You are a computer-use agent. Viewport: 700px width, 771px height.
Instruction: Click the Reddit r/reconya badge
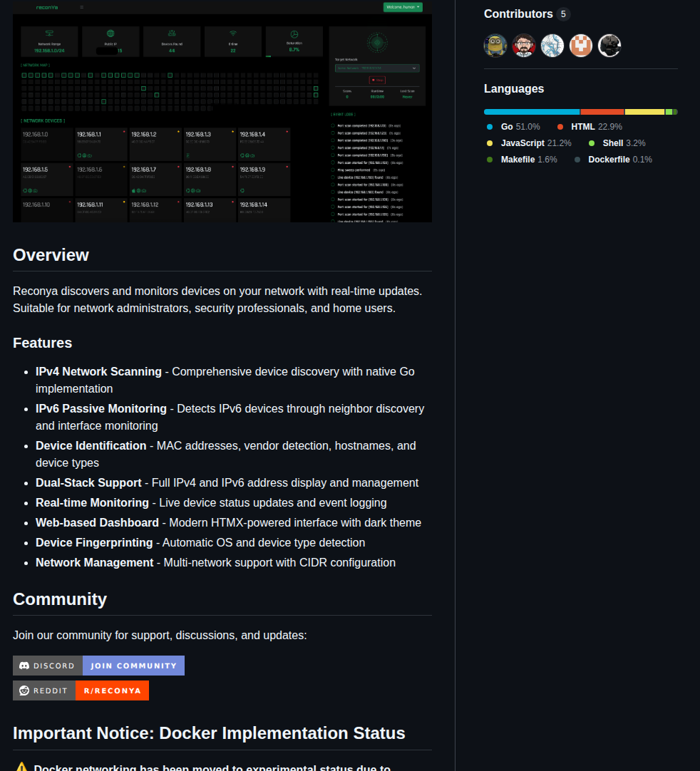click(x=81, y=690)
